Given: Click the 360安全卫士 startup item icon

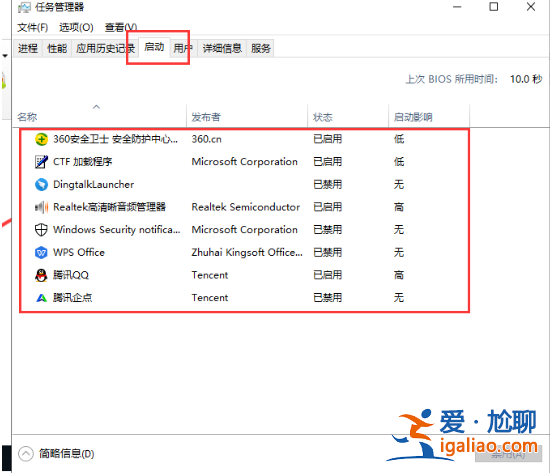Looking at the screenshot, I should [41, 139].
